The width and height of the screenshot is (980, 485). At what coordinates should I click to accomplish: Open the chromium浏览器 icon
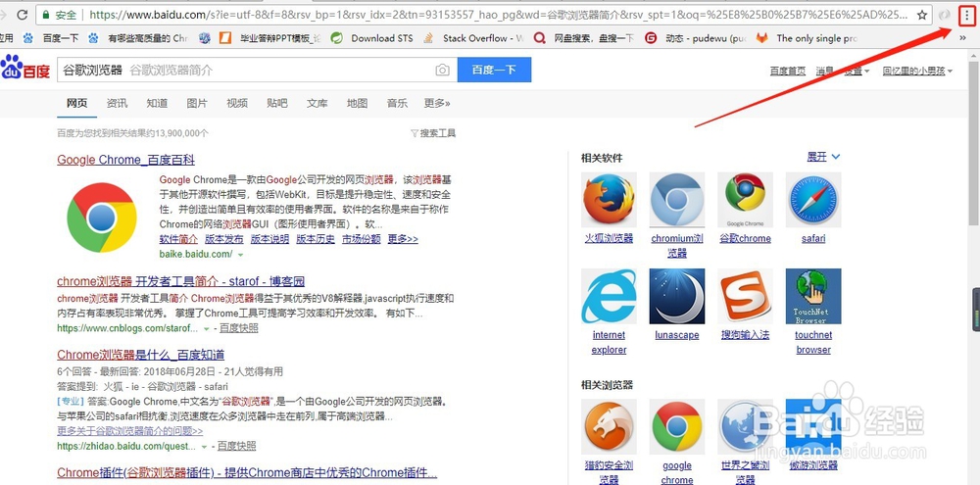pyautogui.click(x=677, y=199)
